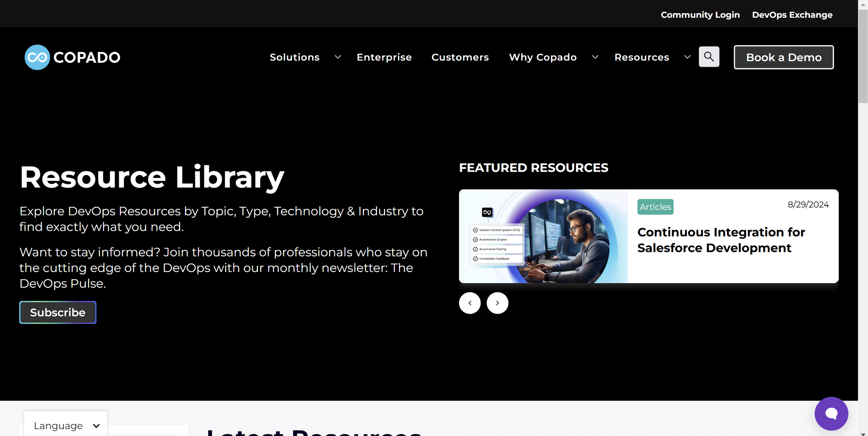Advance to next featured resource
This screenshot has width=868, height=436.
pos(497,303)
